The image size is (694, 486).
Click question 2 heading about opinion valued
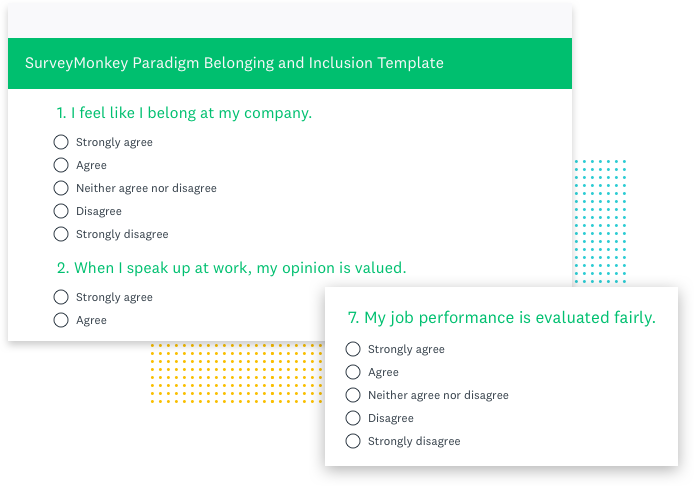click(231, 268)
